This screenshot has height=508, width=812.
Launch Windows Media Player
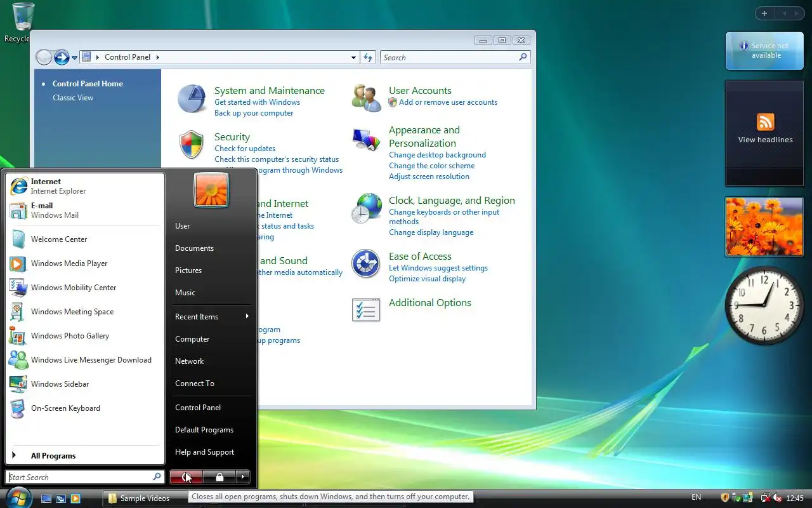click(85, 264)
